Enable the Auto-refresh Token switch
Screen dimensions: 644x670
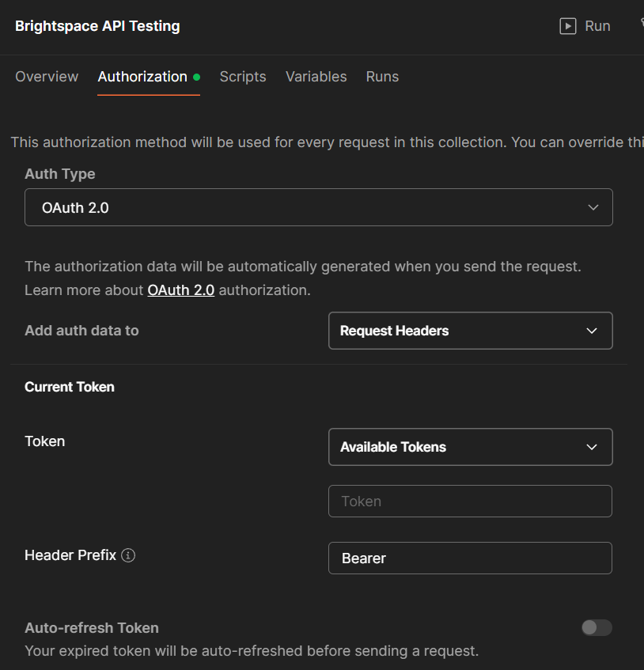pyautogui.click(x=597, y=627)
